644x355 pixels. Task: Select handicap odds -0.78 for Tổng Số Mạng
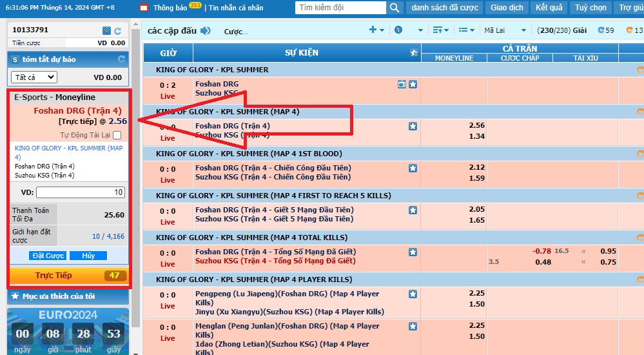pyautogui.click(x=542, y=251)
